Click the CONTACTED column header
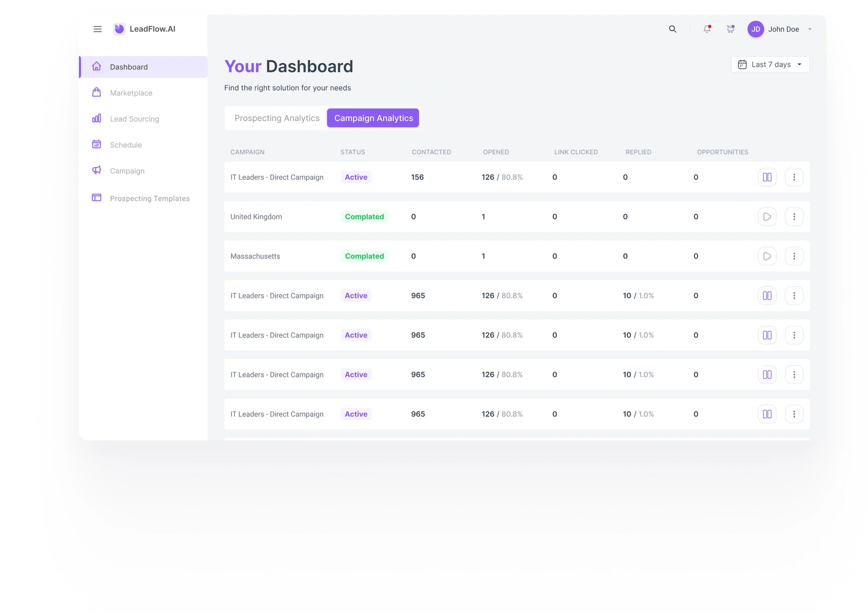868x614 pixels. (x=431, y=152)
